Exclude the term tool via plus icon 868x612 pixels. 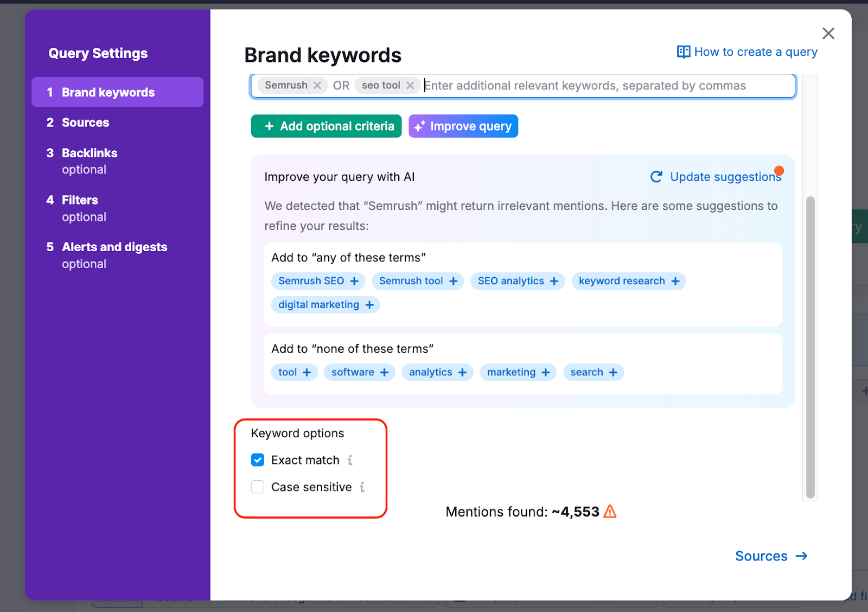pyautogui.click(x=307, y=372)
